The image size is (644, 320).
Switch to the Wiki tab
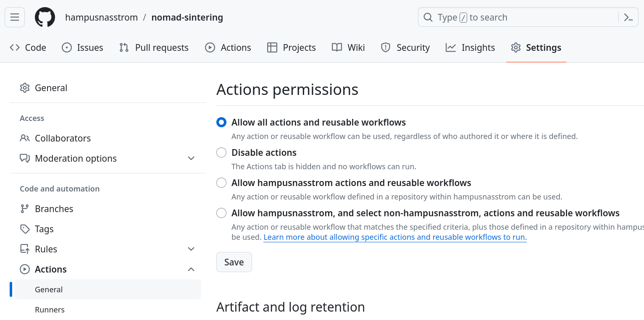tap(348, 47)
